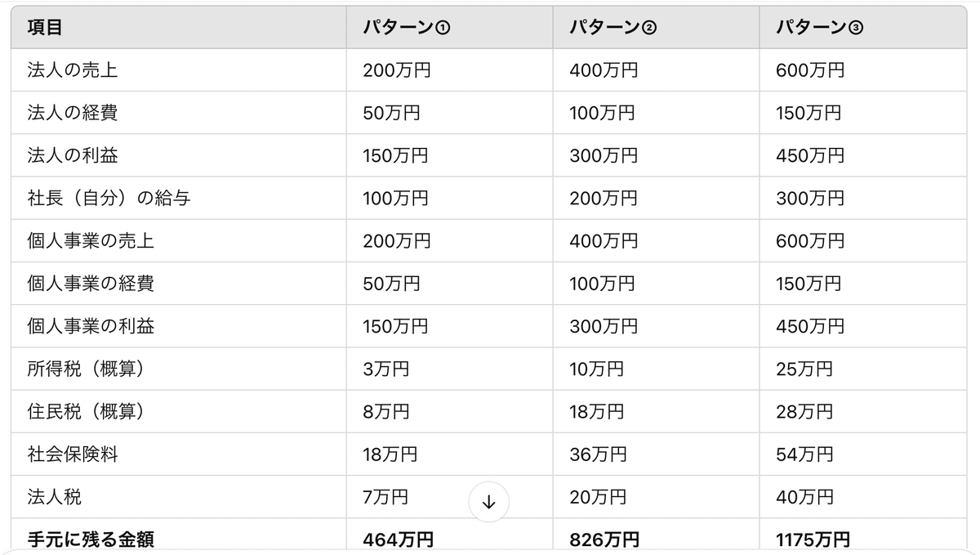Select the 個人事業の売上 row label
This screenshot has width=980, height=555.
pyautogui.click(x=91, y=241)
